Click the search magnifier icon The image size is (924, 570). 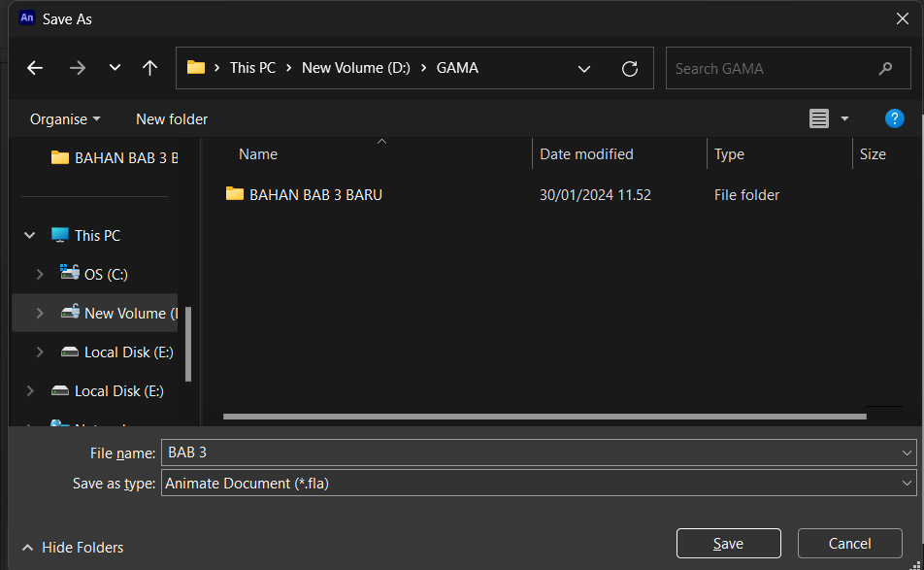[885, 69]
